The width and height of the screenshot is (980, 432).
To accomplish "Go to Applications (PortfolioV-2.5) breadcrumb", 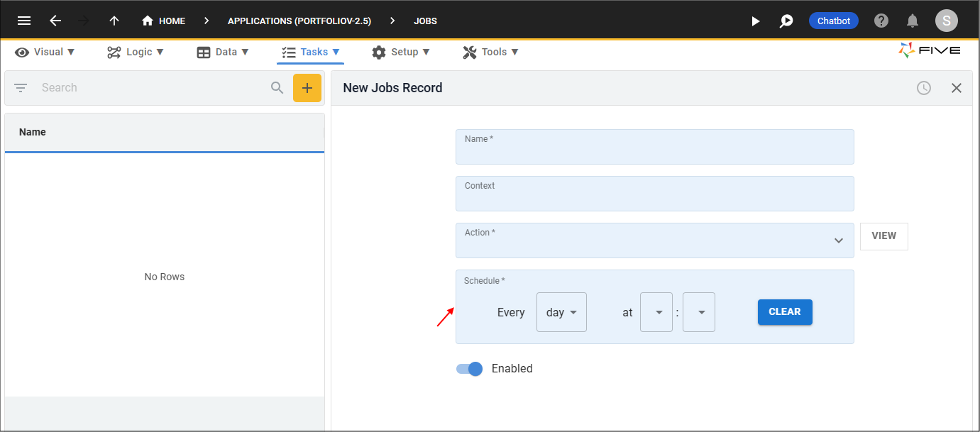I will (299, 21).
